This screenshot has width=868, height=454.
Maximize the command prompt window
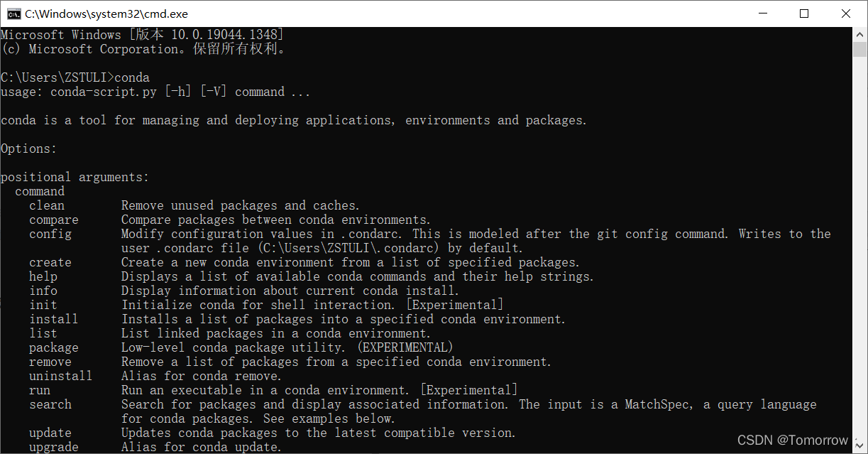(x=804, y=13)
